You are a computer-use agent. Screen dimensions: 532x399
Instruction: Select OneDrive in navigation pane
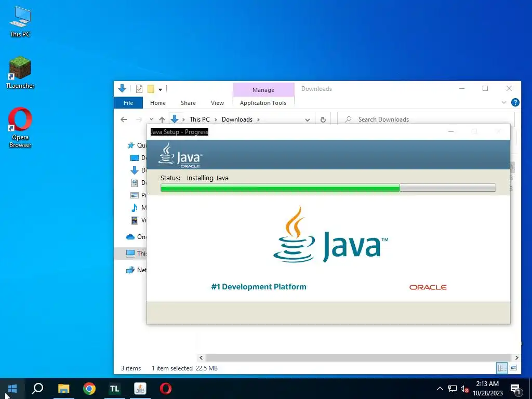tap(136, 237)
